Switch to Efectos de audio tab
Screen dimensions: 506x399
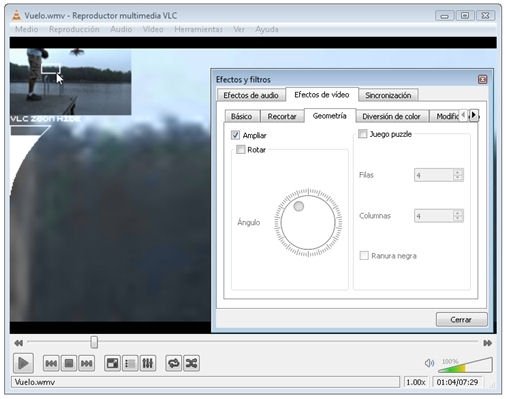251,95
